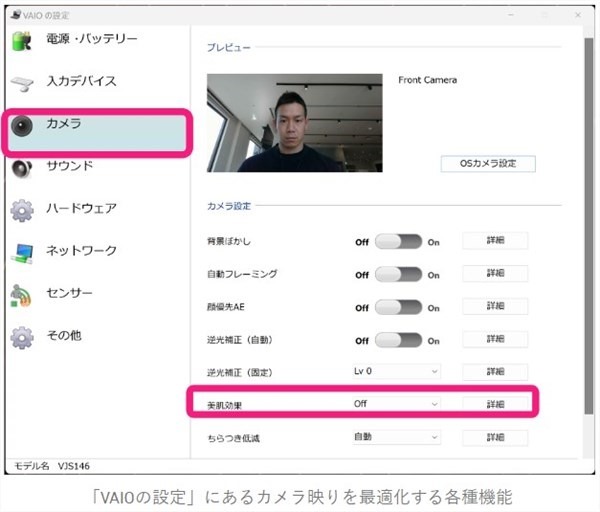Click the カメラ設定 heading
This screenshot has width=600, height=512.
coord(229,206)
